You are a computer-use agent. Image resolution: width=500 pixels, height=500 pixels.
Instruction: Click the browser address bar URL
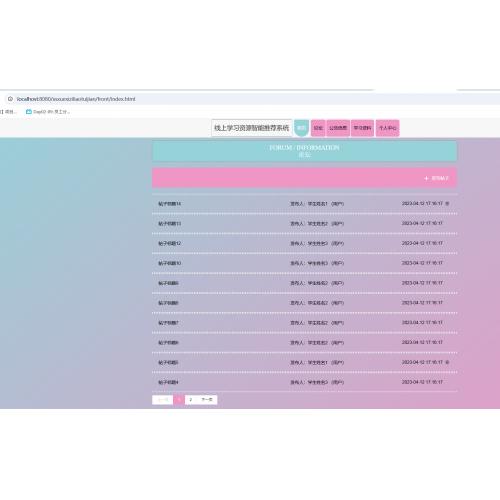[x=76, y=99]
